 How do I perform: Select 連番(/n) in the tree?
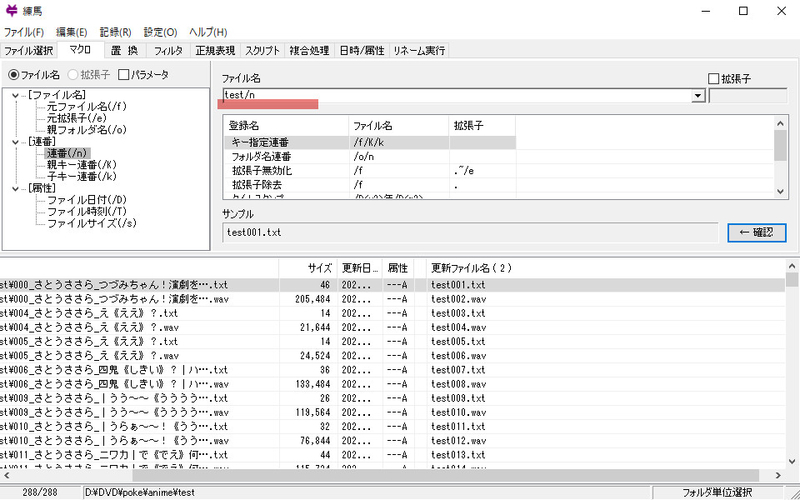67,153
